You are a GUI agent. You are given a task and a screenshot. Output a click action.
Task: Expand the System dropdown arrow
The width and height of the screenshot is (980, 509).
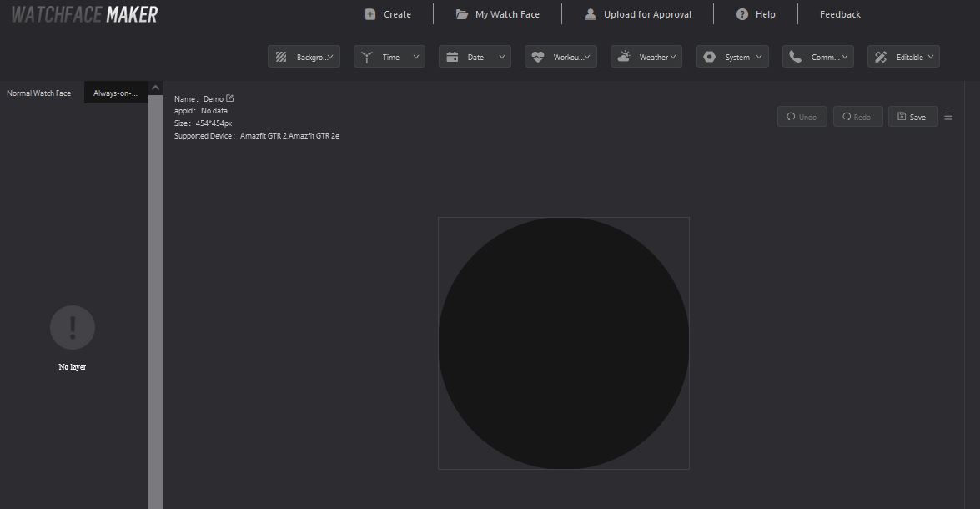coord(759,57)
